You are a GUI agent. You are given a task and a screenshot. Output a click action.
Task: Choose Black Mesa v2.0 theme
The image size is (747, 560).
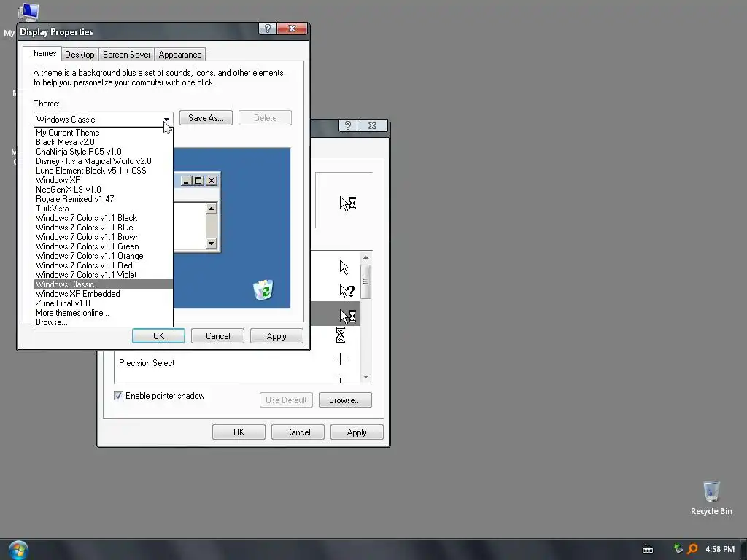pos(104,142)
